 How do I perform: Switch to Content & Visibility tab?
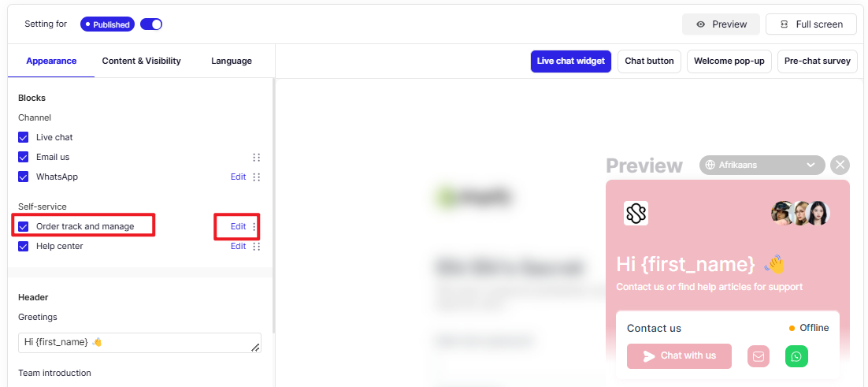(x=141, y=61)
